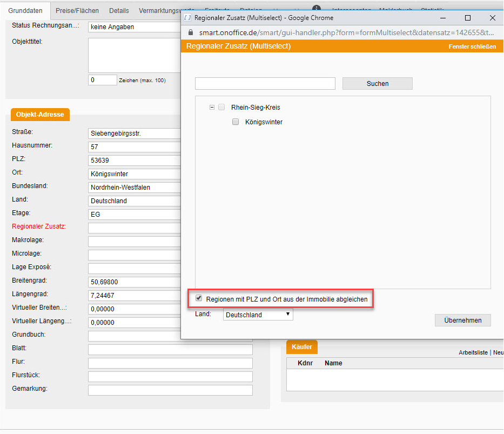This screenshot has height=434, width=504.
Task: Click the Übernehmen button
Action: pyautogui.click(x=462, y=320)
